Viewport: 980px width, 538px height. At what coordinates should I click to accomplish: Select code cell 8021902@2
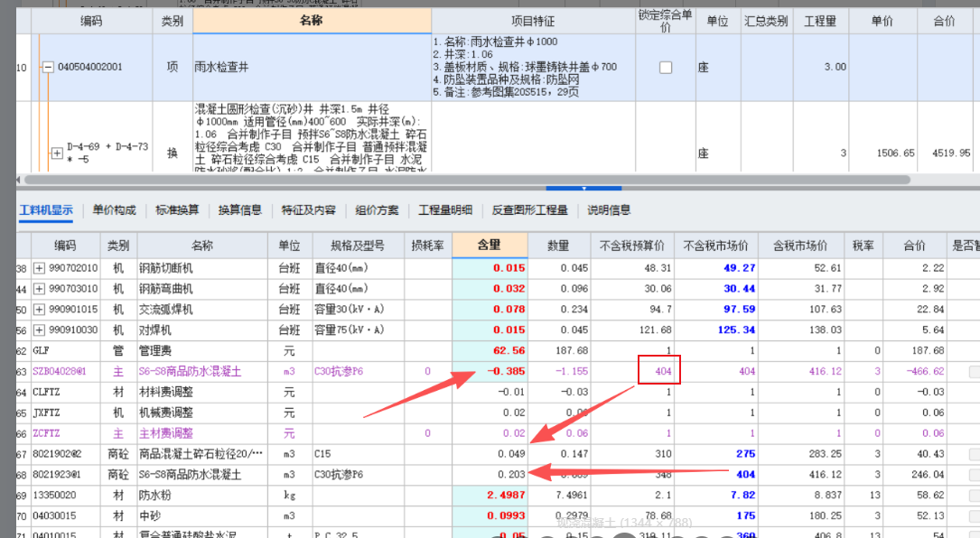[x=65, y=454]
